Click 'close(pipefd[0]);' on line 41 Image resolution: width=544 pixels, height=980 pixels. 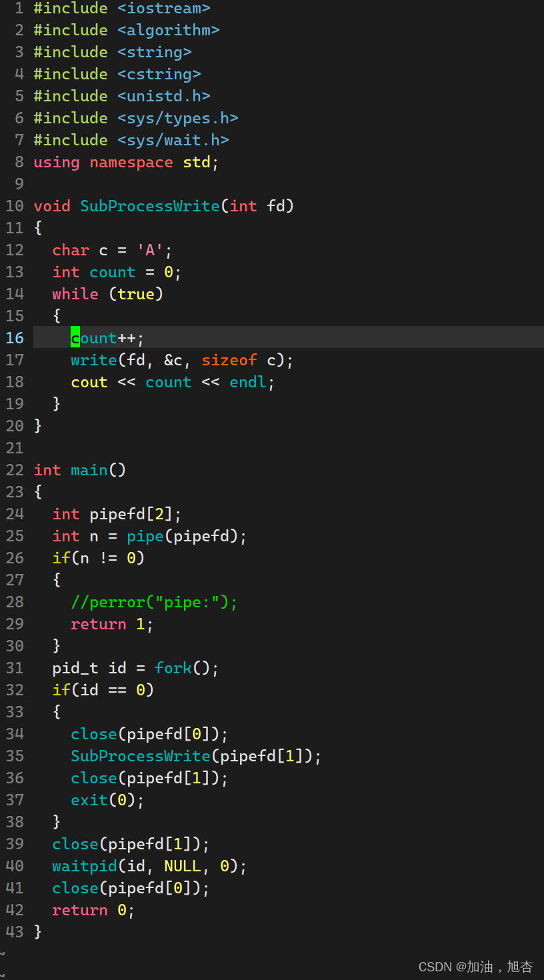[x=131, y=889]
